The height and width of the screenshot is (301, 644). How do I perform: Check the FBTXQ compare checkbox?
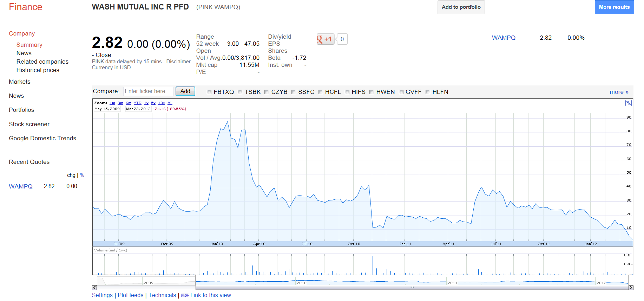point(209,92)
